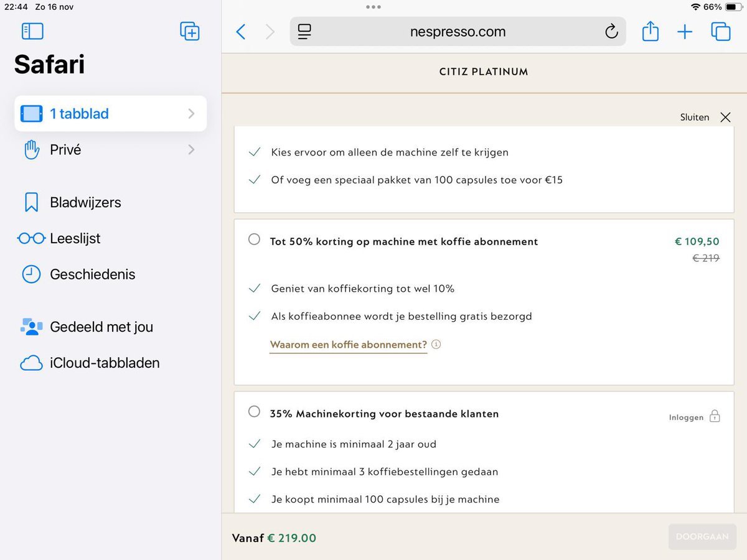Go forward using the forward arrow
This screenshot has height=560, width=747.
pos(270,32)
